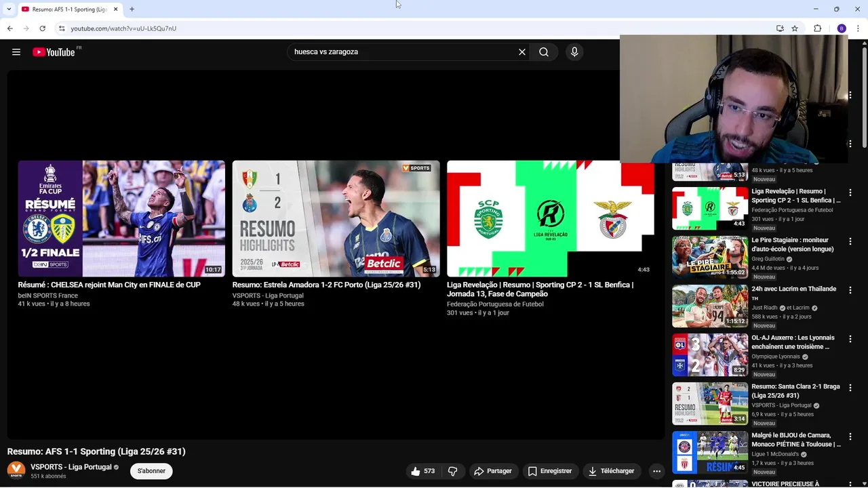Click the Resumo: AFS 1-1 Sporting video title
The width and height of the screenshot is (868, 488).
click(96, 451)
